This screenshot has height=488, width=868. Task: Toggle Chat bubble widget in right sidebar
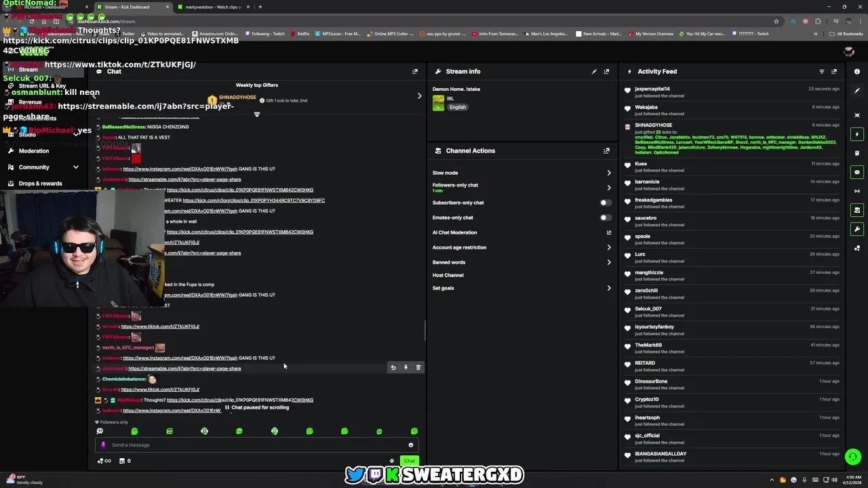857,172
